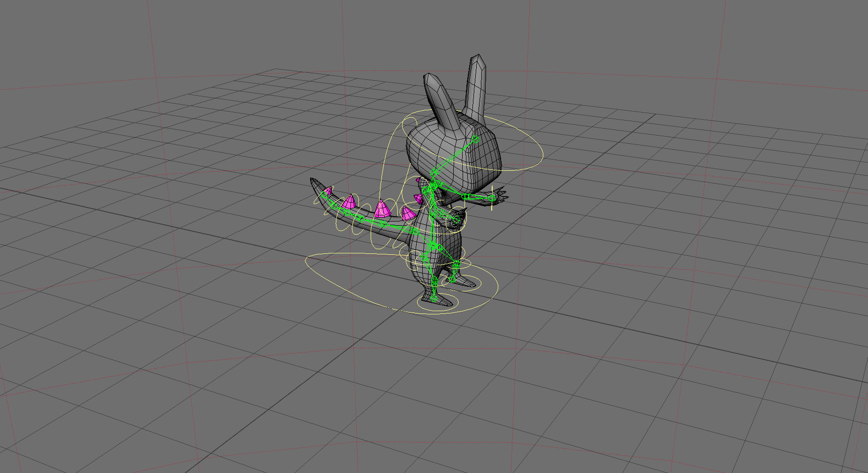Select the tail tip joint

[x=323, y=195]
